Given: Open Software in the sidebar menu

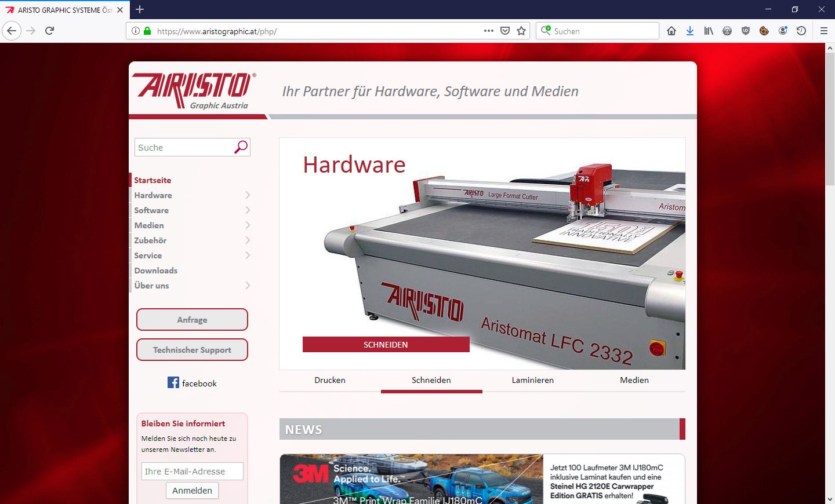Looking at the screenshot, I should (151, 210).
